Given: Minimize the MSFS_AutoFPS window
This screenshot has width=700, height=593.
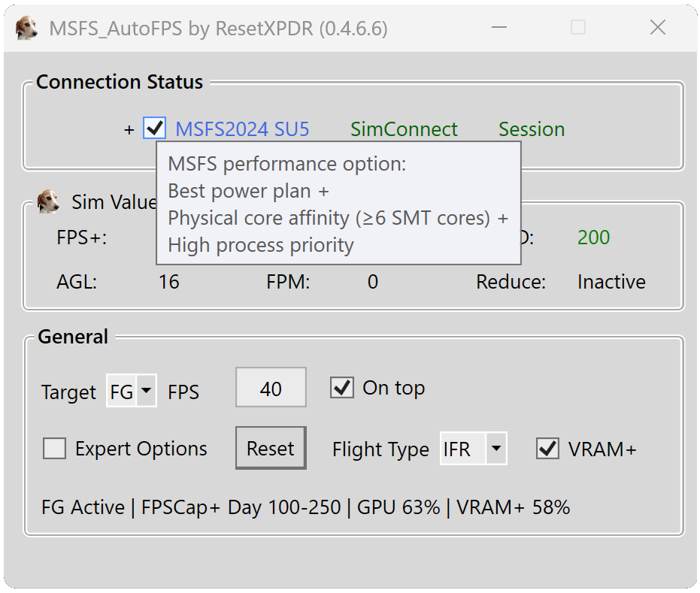Looking at the screenshot, I should click(499, 28).
